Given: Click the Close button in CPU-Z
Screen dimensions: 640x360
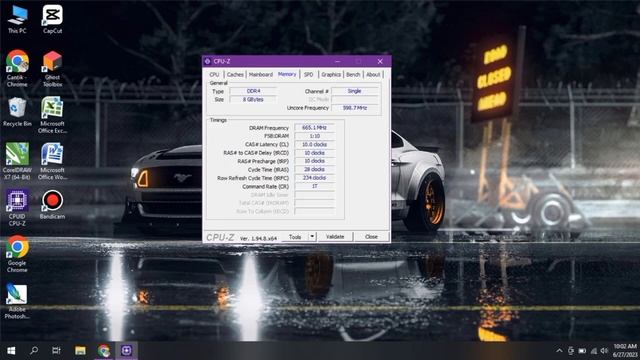Looking at the screenshot, I should (371, 237).
